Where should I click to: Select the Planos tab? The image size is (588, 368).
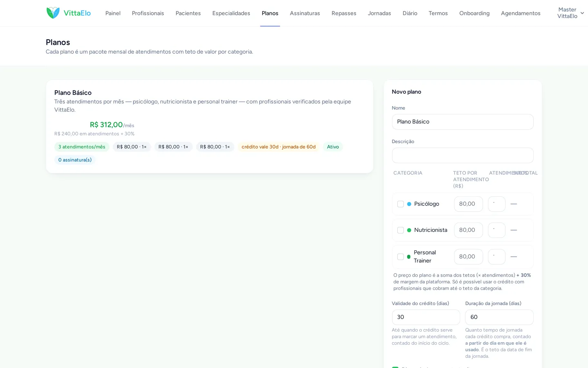coord(270,13)
